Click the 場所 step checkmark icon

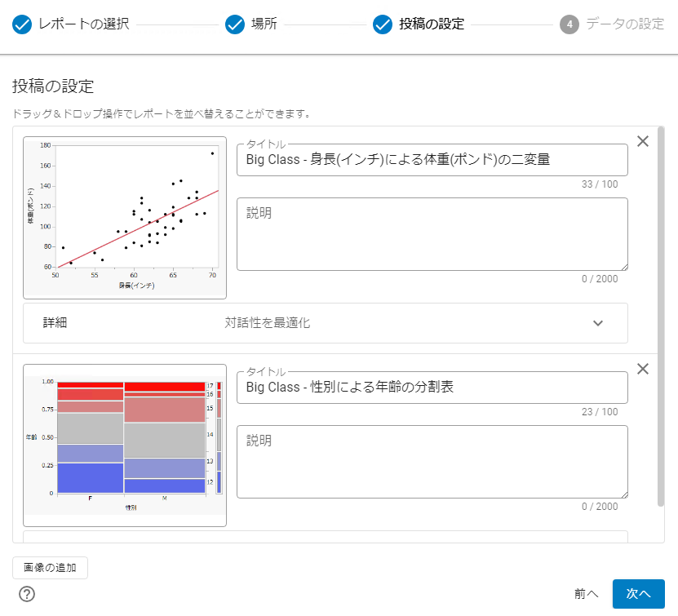point(235,24)
